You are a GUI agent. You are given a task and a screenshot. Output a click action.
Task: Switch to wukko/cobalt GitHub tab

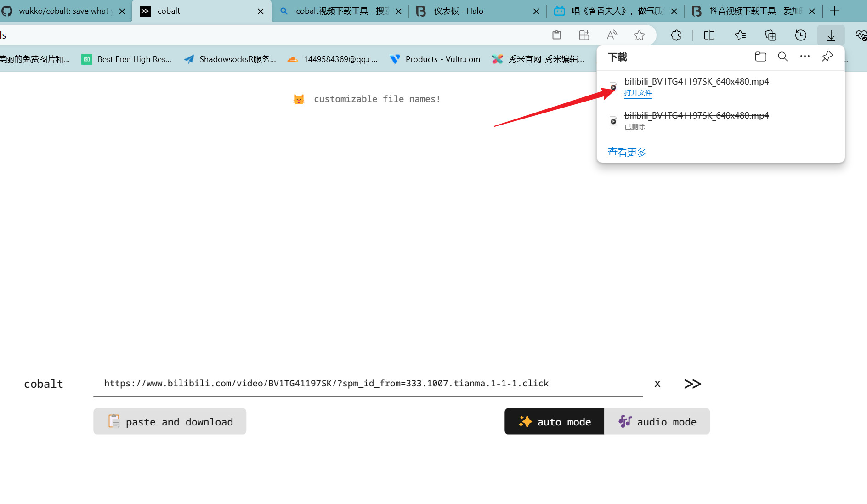click(63, 11)
